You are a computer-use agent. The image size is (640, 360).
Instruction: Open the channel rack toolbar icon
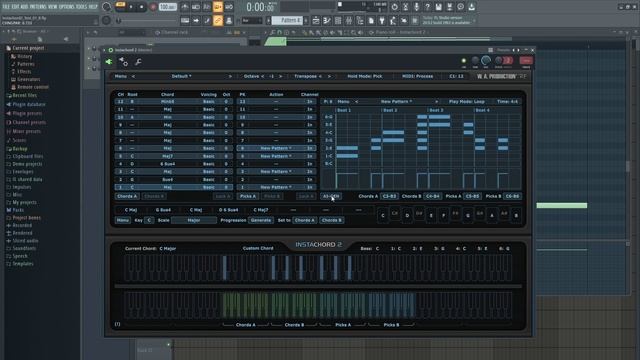pyautogui.click(x=338, y=20)
